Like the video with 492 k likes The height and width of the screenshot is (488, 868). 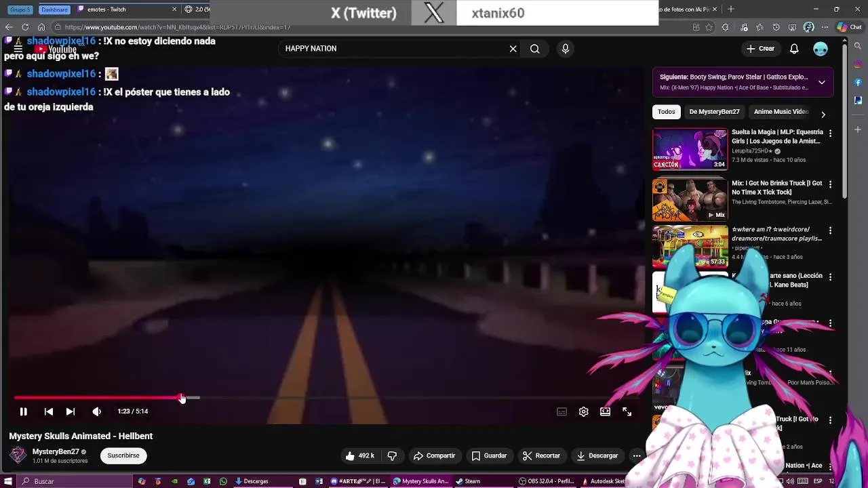359,456
